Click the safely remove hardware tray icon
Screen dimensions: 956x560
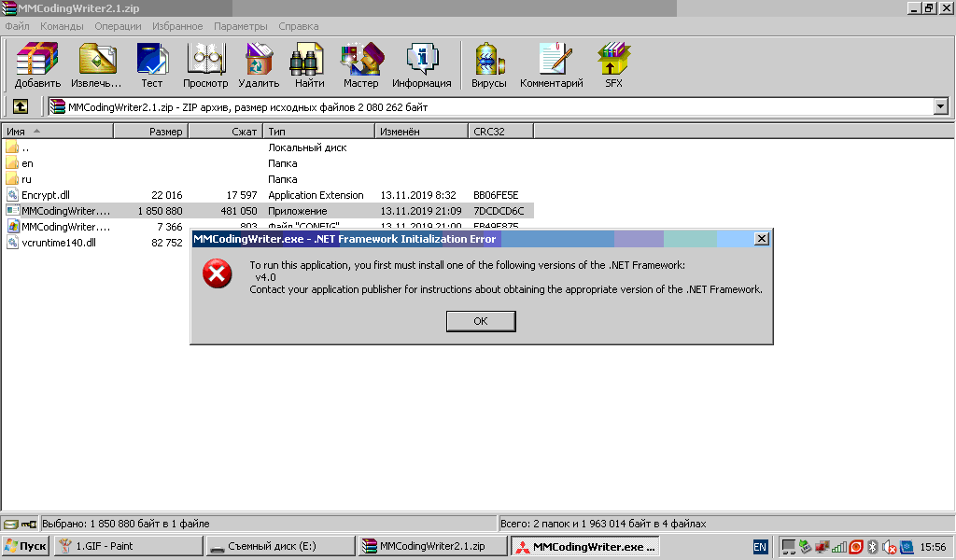[805, 547]
